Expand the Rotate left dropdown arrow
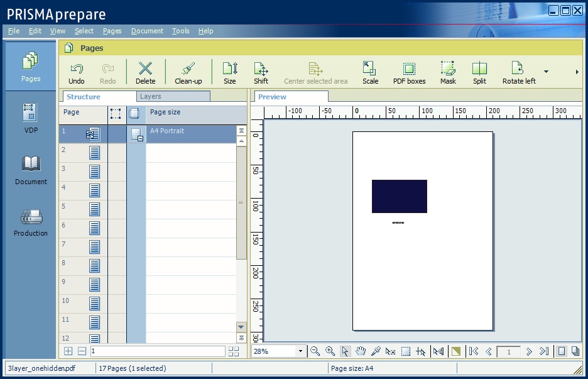Image resolution: width=588 pixels, height=379 pixels. click(546, 72)
